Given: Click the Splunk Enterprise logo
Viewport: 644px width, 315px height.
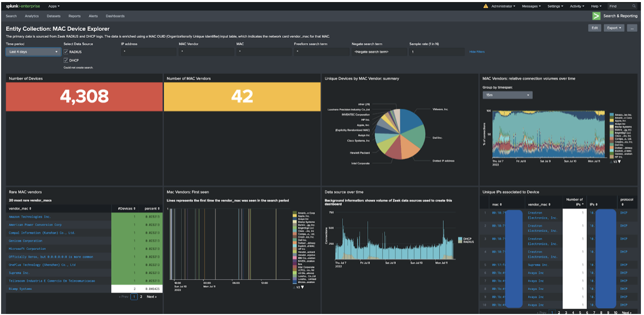Looking at the screenshot, I should pos(24,6).
